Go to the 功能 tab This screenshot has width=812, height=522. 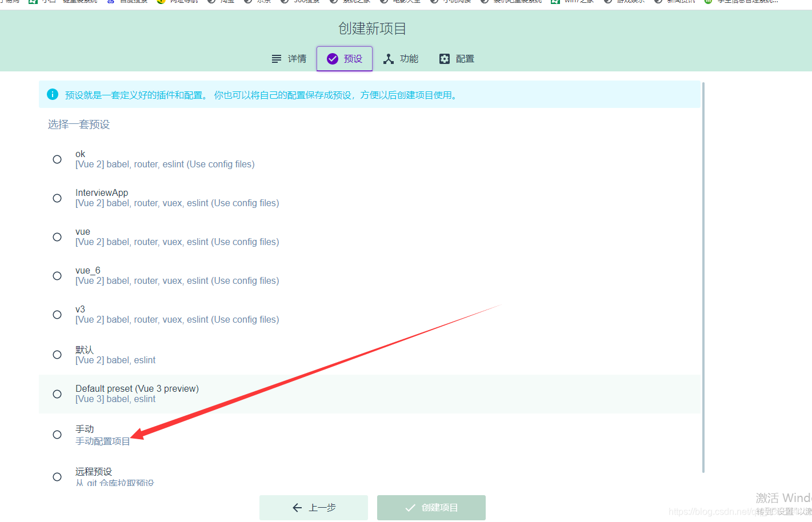click(401, 59)
